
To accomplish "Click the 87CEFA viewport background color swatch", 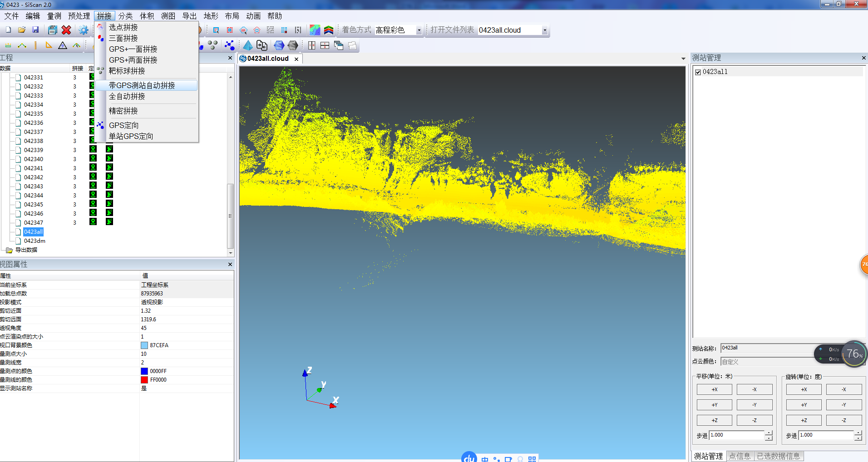I will pyautogui.click(x=144, y=345).
